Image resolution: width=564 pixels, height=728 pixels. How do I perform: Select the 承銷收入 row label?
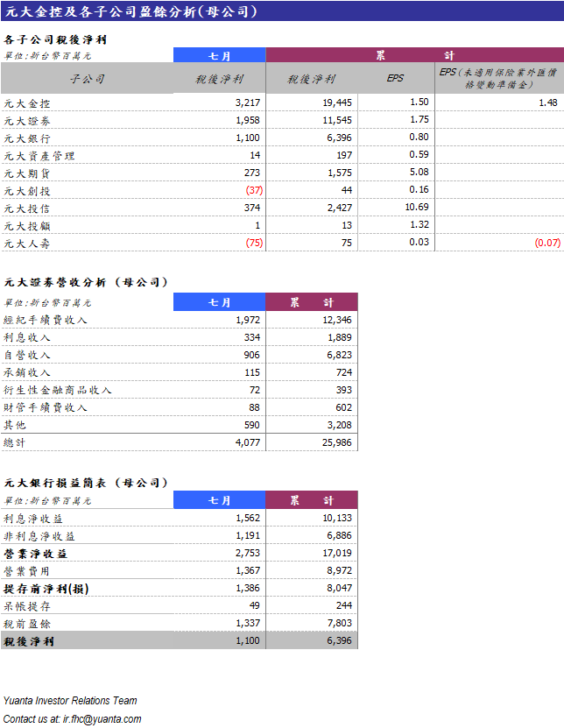pyautogui.click(x=27, y=373)
